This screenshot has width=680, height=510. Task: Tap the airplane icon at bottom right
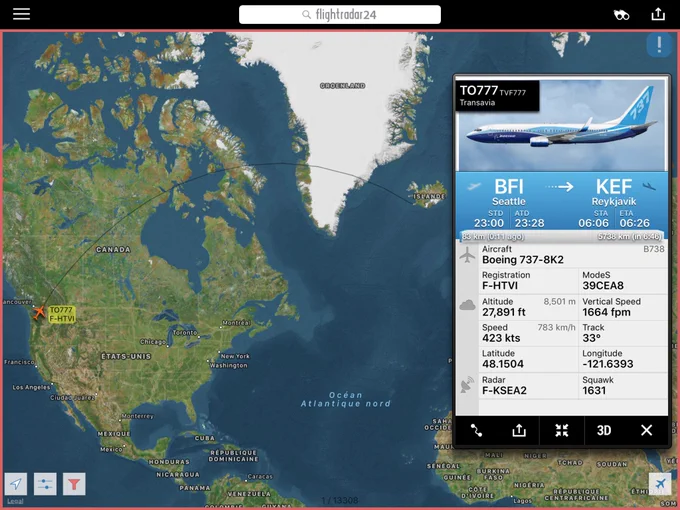pos(660,483)
